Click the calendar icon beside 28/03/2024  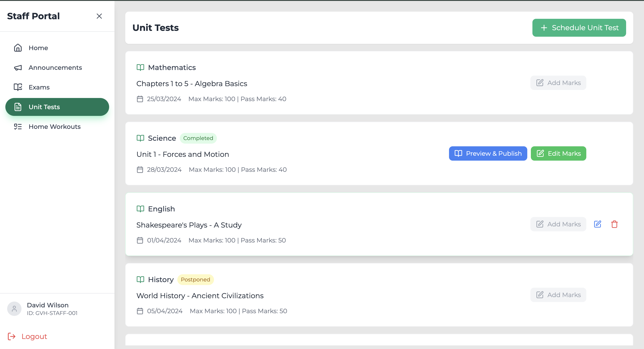coord(140,170)
